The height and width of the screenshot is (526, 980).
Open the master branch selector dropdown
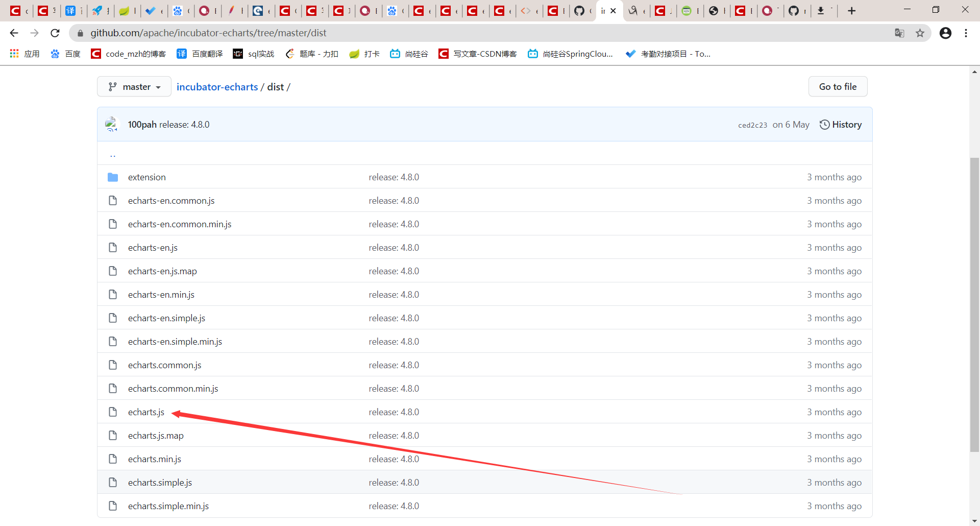134,86
